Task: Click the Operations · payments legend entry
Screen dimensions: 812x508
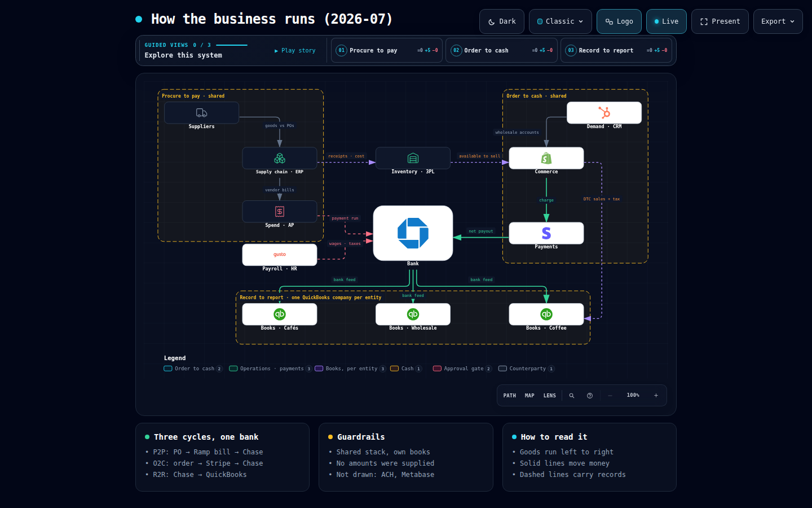Action: click(271, 369)
